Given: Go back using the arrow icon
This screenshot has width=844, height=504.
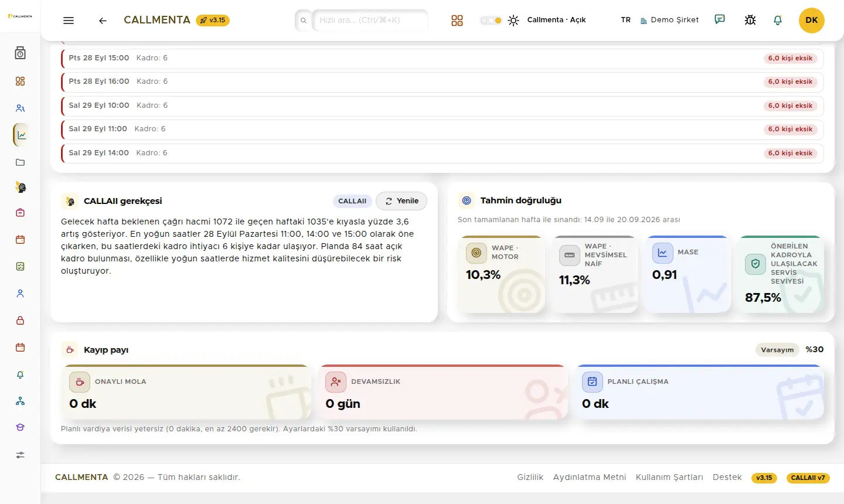Looking at the screenshot, I should click(103, 21).
